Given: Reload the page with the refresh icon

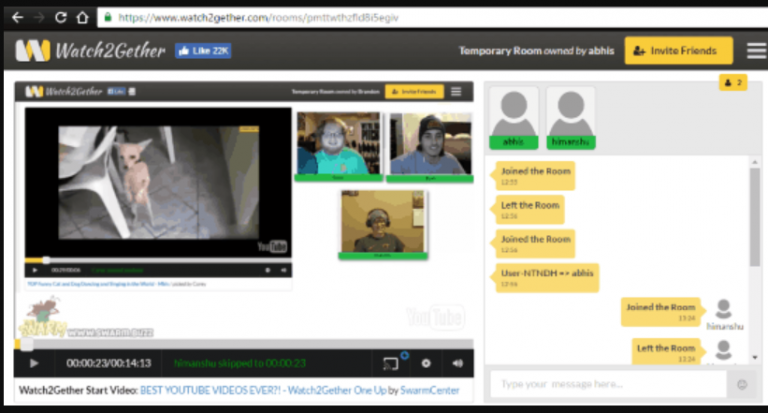Looking at the screenshot, I should click(61, 18).
